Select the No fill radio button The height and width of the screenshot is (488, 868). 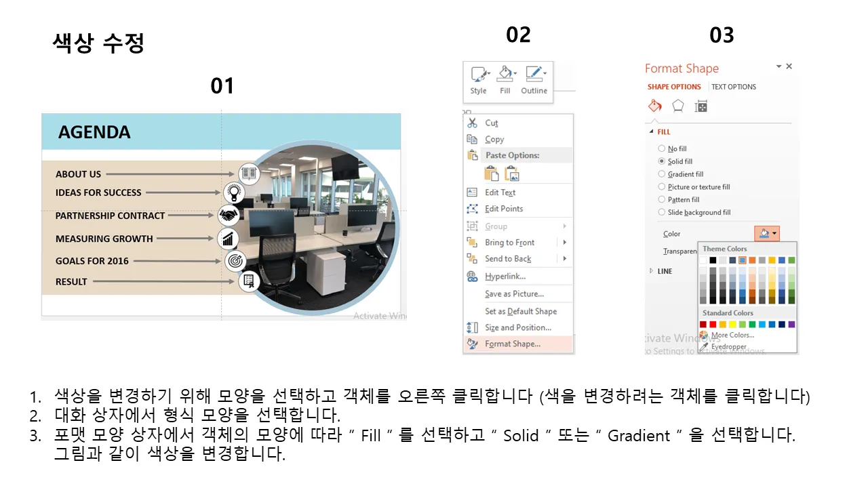coord(662,148)
